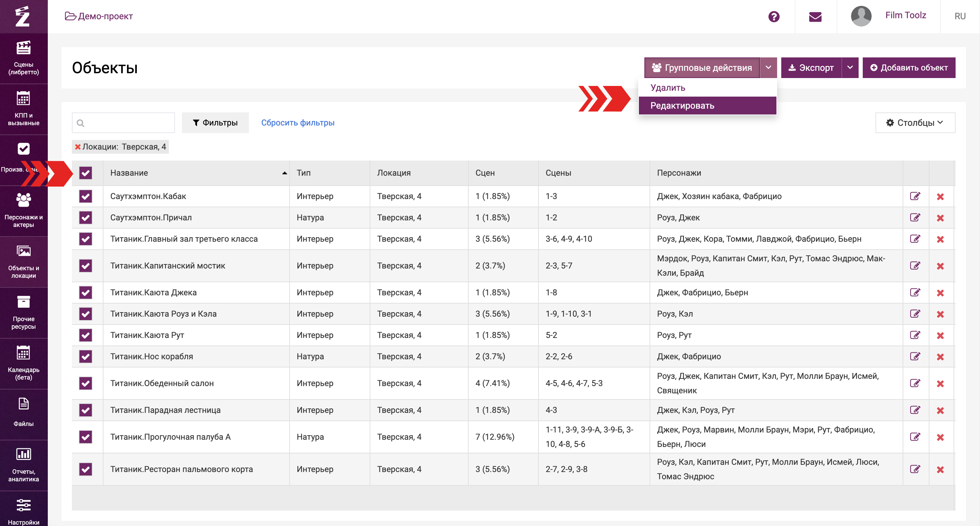Click the user avatar picture
Screen dimensions: 980x526
(x=861, y=16)
